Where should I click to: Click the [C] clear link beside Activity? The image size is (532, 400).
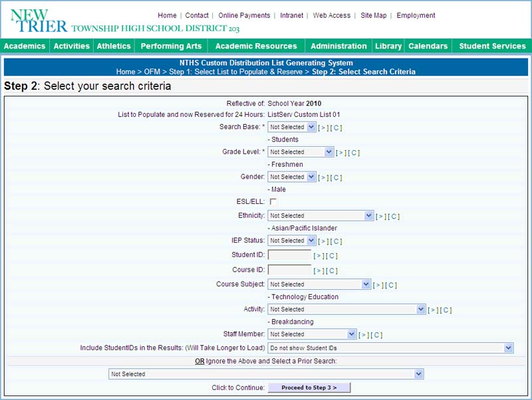tap(446, 310)
